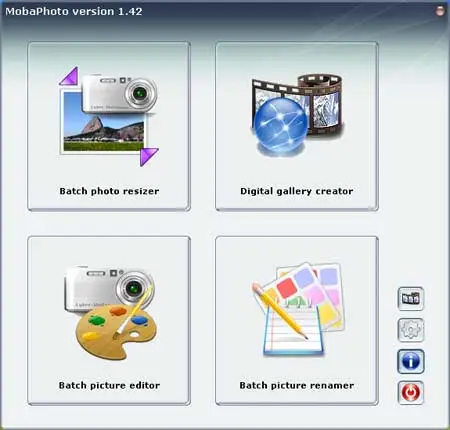This screenshot has width=450, height=430.
Task: Open the film-strip icon button at right
Action: pos(411,298)
